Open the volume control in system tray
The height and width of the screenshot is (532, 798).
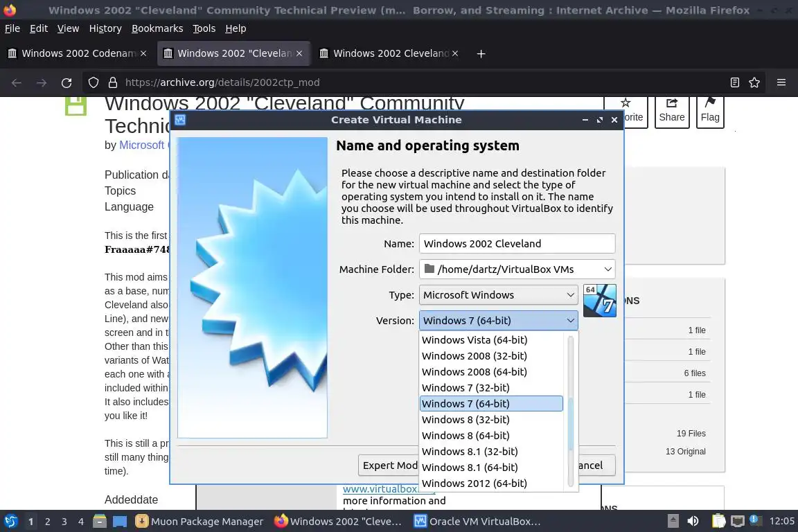pos(693,522)
